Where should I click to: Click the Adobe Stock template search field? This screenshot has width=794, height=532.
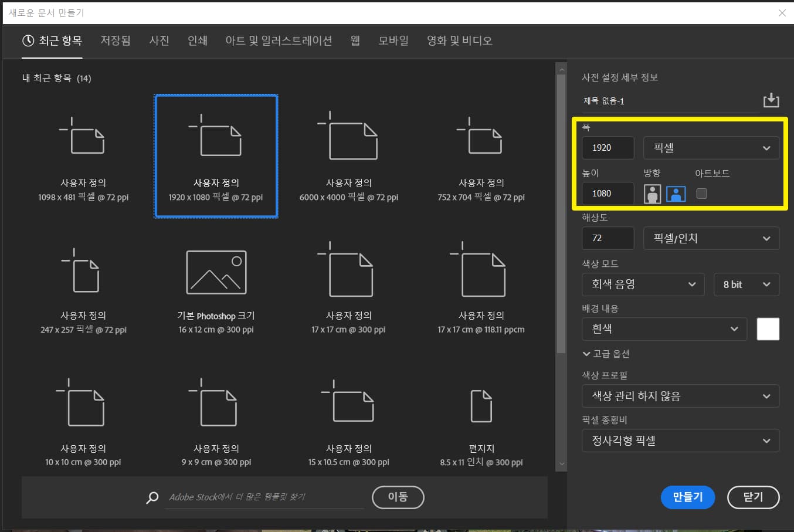tap(264, 497)
